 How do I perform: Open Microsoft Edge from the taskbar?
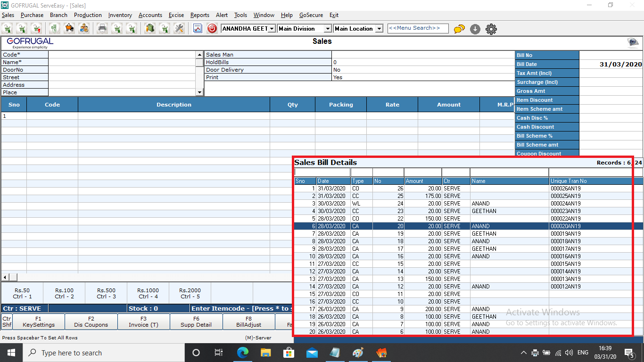[242, 353]
